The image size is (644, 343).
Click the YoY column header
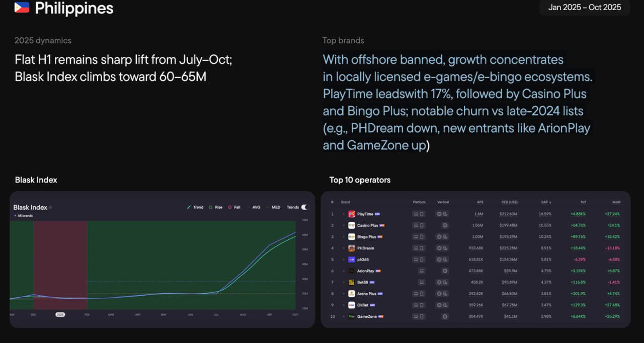pyautogui.click(x=583, y=202)
